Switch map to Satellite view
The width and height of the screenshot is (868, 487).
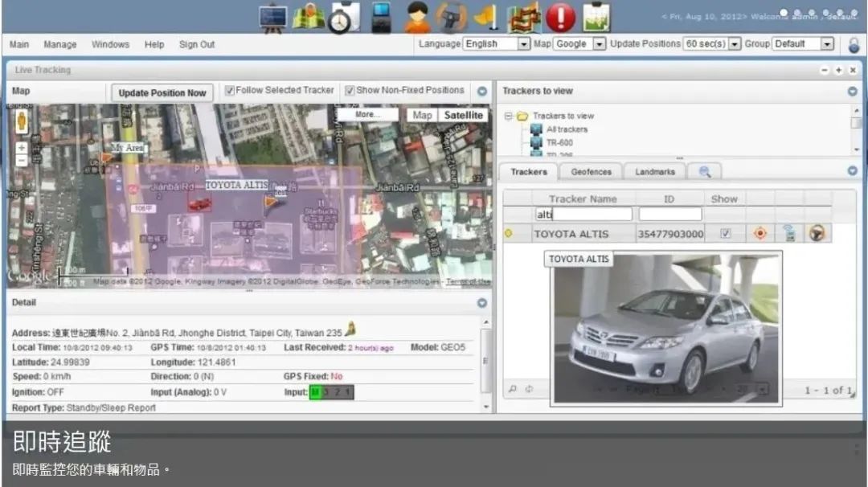pyautogui.click(x=464, y=115)
